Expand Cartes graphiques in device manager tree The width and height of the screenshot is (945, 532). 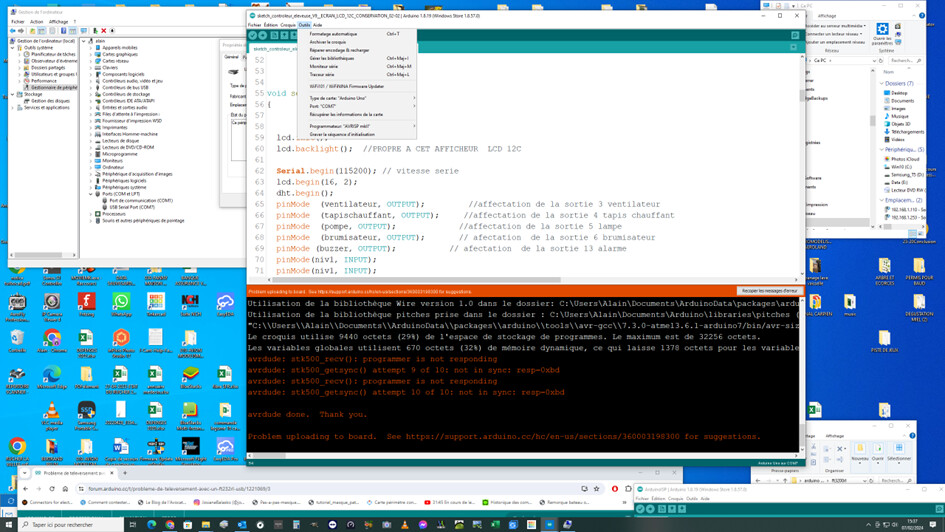pos(91,54)
